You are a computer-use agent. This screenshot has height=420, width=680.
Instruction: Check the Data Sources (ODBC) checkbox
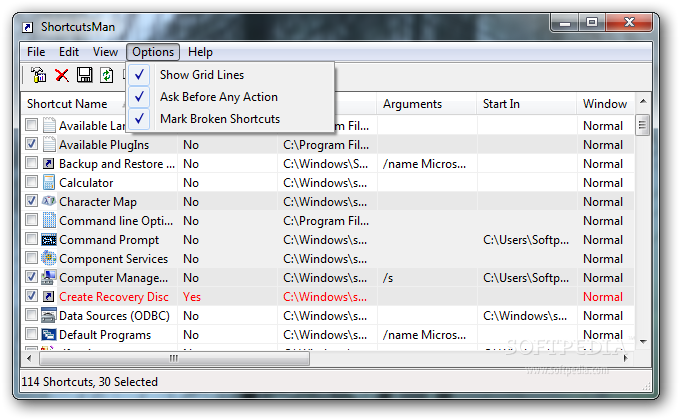click(x=31, y=315)
